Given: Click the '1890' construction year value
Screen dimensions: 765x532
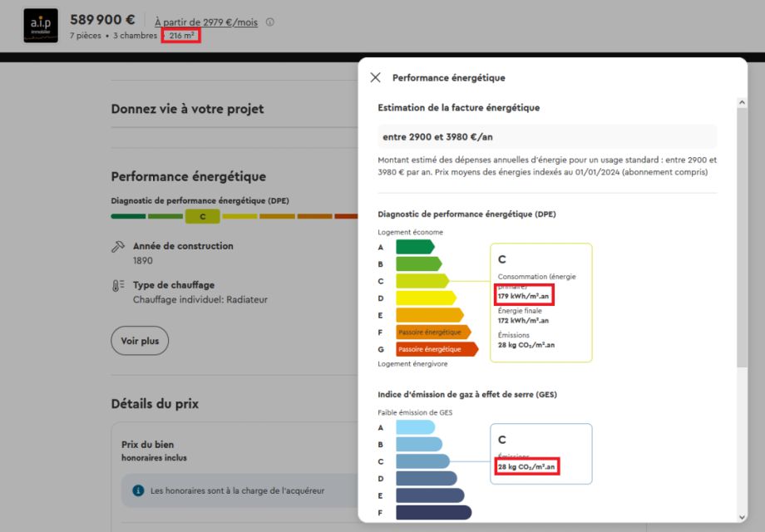Looking at the screenshot, I should [142, 261].
